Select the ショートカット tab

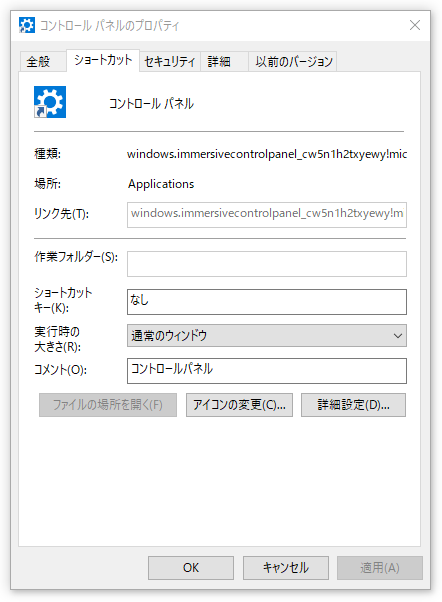[103, 60]
